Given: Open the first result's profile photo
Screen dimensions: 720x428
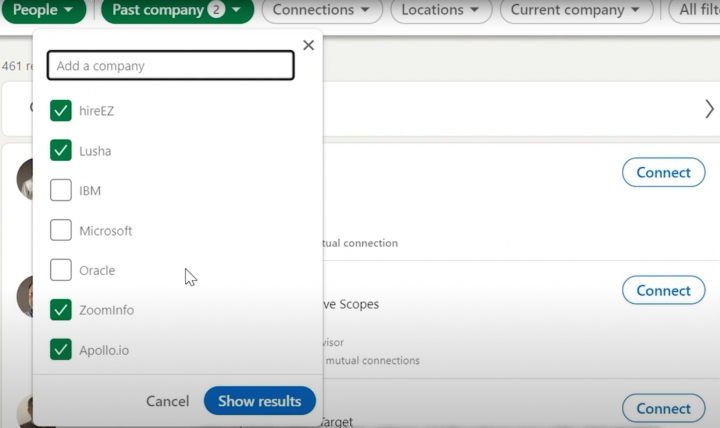Looking at the screenshot, I should [25, 180].
